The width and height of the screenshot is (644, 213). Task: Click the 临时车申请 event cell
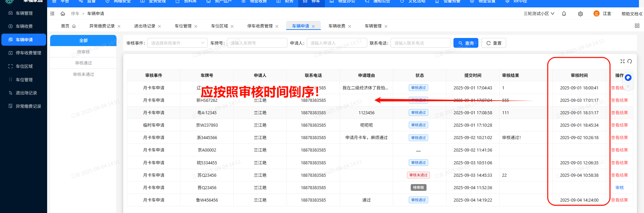pyautogui.click(x=154, y=125)
